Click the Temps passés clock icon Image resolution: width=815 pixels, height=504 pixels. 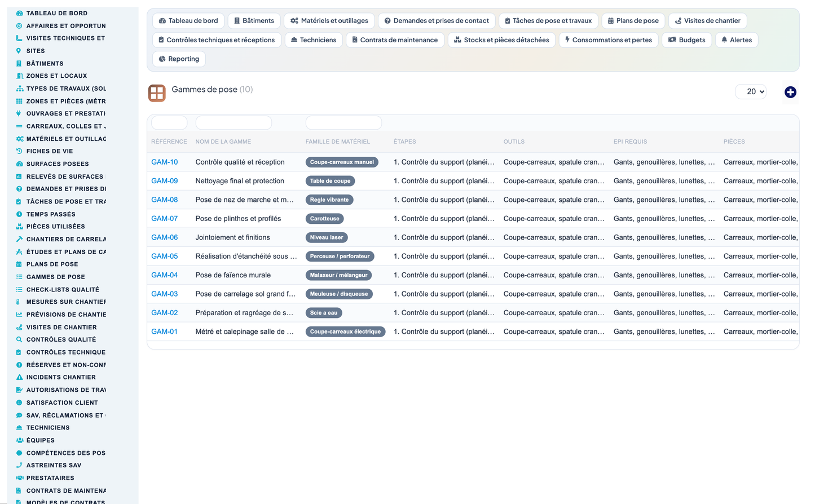[x=19, y=214]
